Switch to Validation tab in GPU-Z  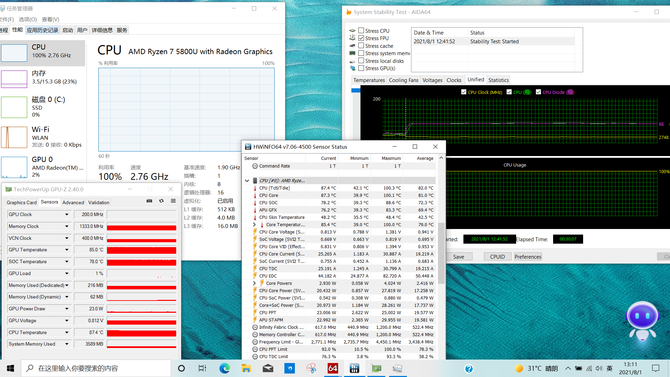coord(99,203)
